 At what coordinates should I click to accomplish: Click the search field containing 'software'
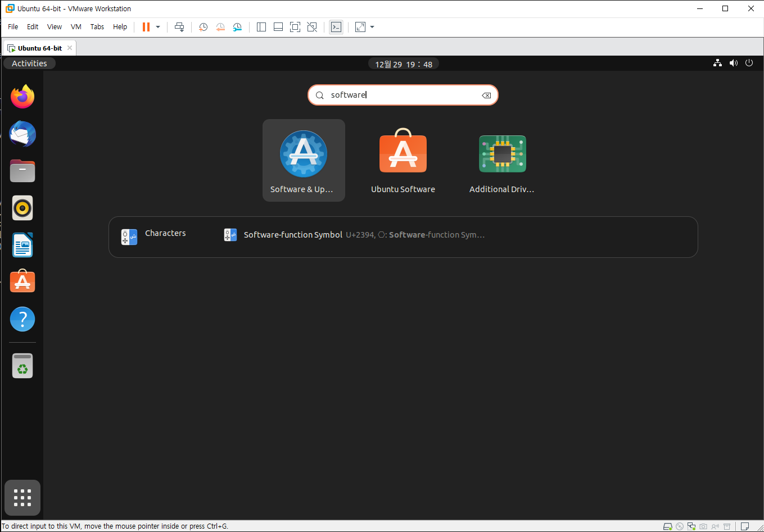403,95
